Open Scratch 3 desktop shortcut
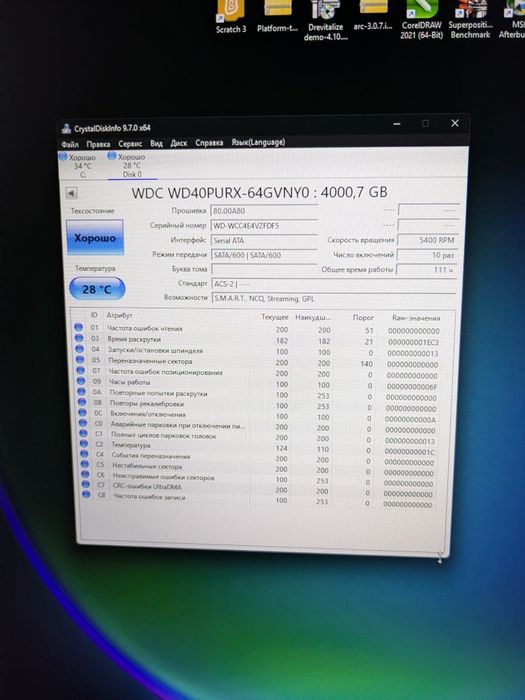This screenshot has height=700, width=525. (231, 17)
